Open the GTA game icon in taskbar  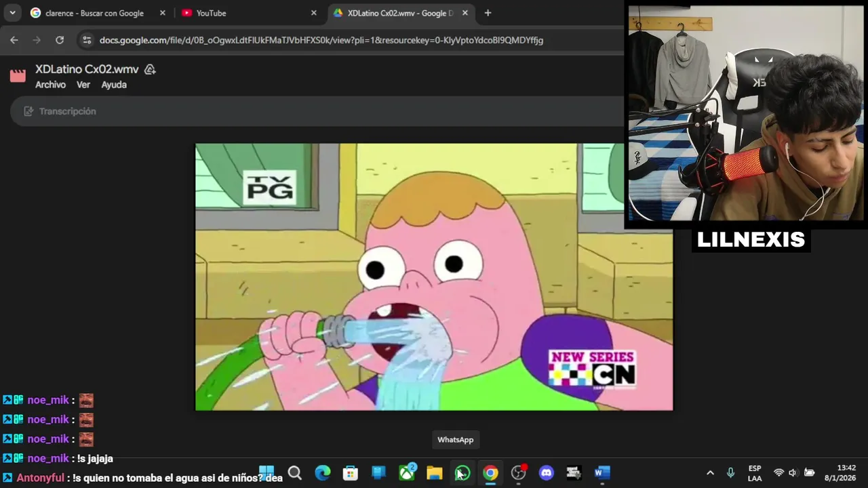574,472
